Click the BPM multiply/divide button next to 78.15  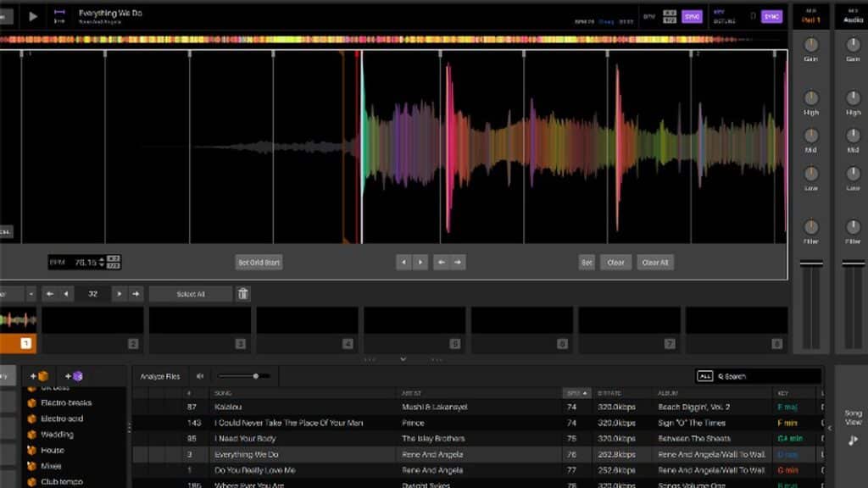tap(113, 263)
